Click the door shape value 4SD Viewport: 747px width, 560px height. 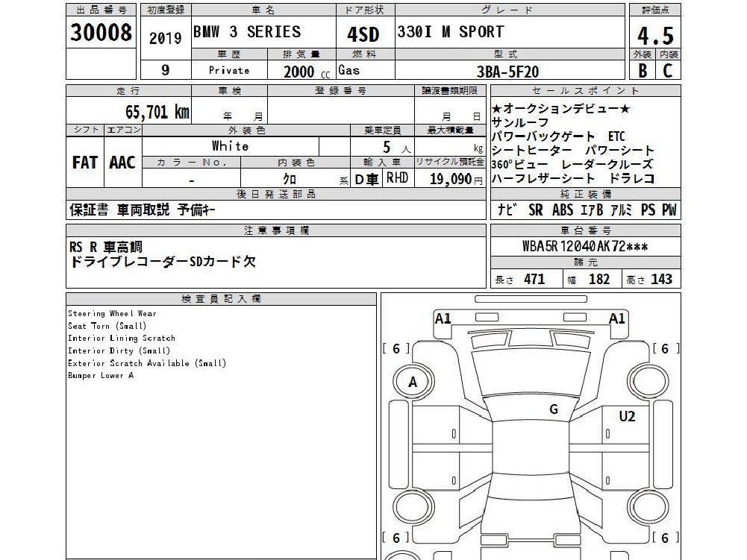[x=363, y=35]
